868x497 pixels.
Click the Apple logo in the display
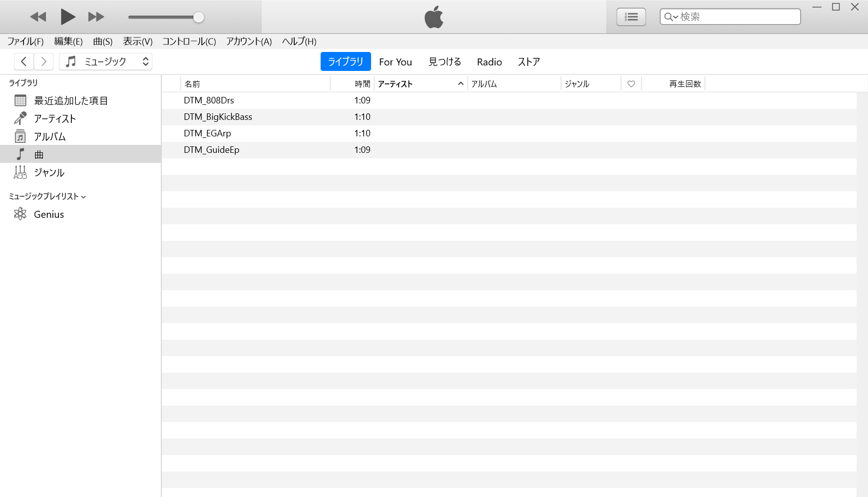click(434, 17)
